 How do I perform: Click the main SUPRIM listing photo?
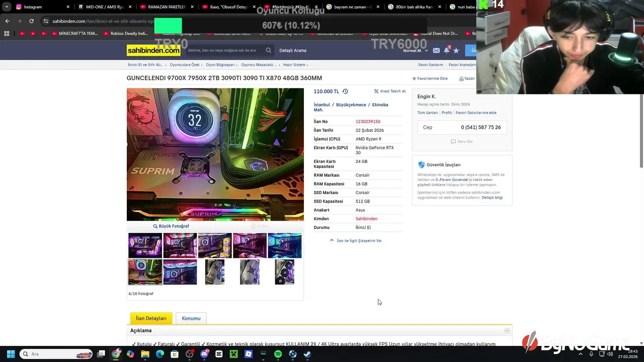point(215,154)
